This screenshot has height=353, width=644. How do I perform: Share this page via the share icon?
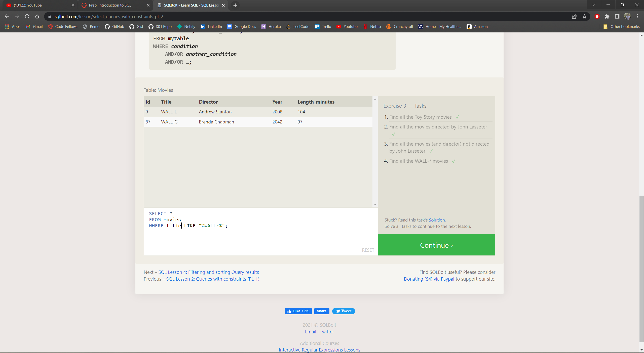point(574,16)
